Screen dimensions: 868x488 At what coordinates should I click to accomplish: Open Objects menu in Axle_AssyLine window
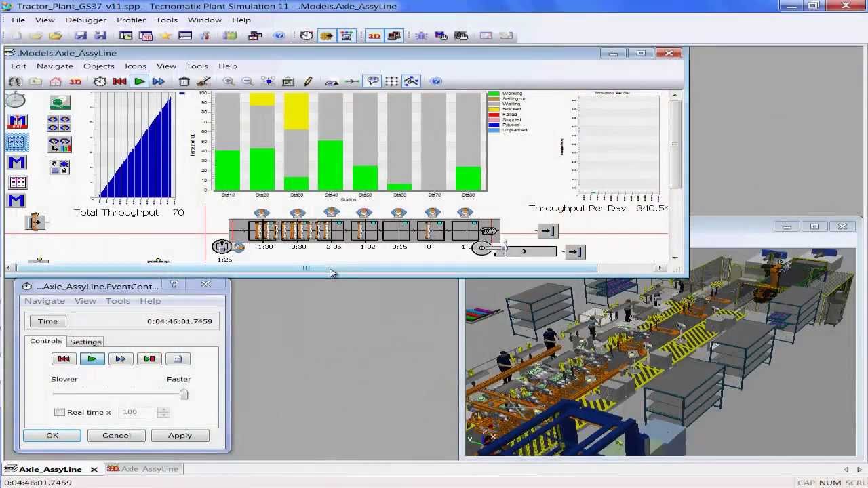pos(99,66)
